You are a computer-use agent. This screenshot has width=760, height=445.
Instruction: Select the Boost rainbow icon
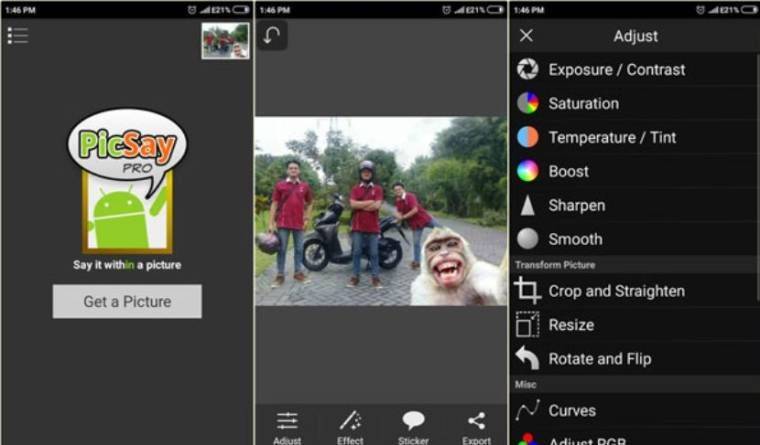point(527,171)
